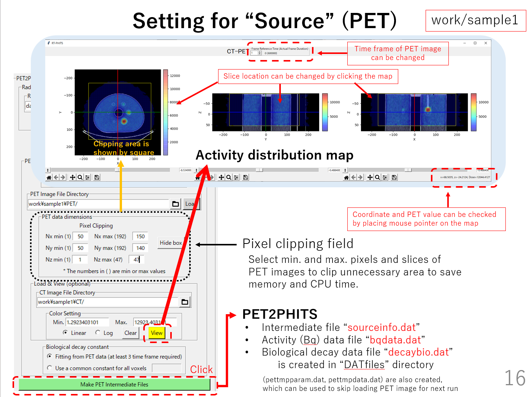The width and height of the screenshot is (532, 397).
Task: Click the forward arrow icon under the axial plot
Action: pyautogui.click(x=63, y=177)
